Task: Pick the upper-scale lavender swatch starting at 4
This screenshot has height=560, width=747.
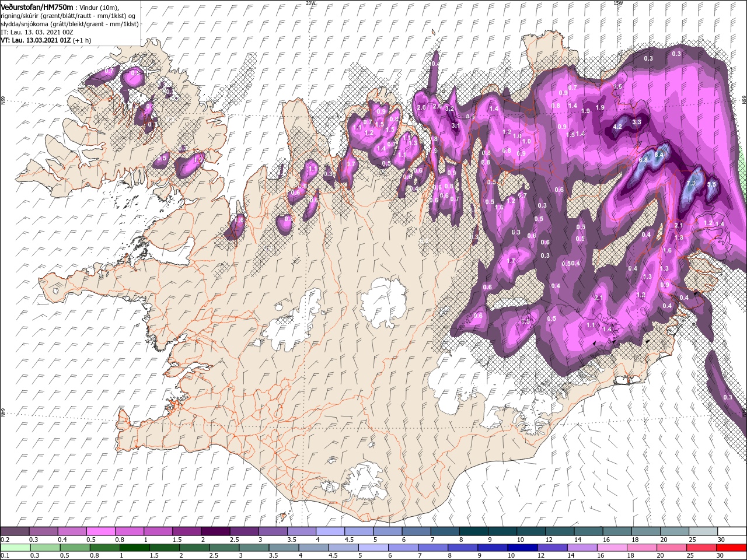Action: point(329,531)
